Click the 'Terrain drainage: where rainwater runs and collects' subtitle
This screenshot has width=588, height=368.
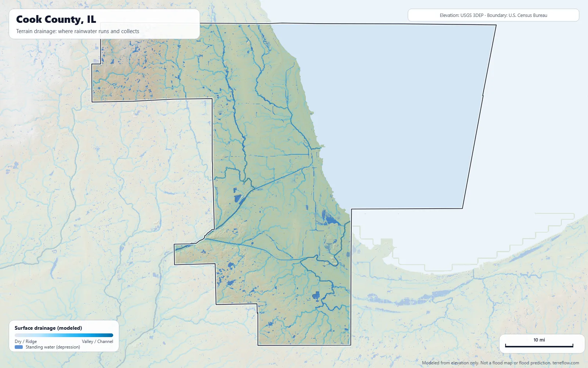click(x=78, y=31)
